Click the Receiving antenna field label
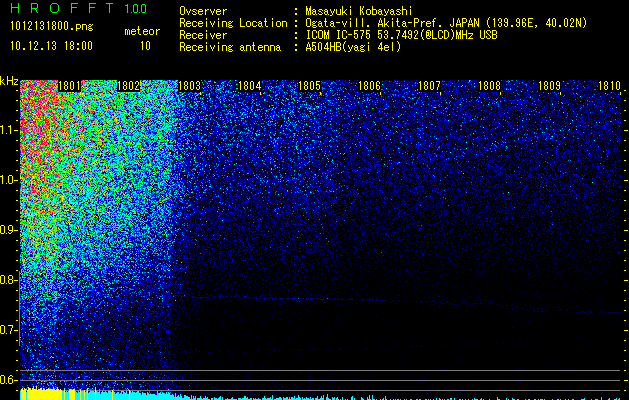 pyautogui.click(x=230, y=47)
